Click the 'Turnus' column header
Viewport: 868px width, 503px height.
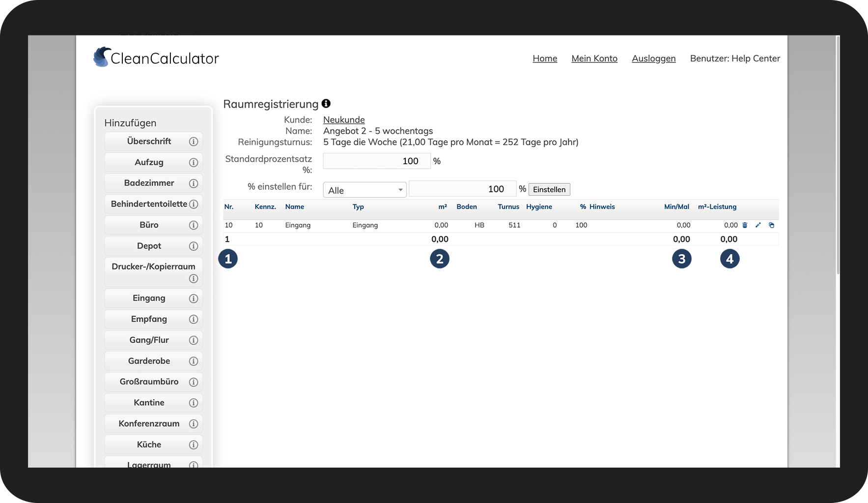click(508, 207)
